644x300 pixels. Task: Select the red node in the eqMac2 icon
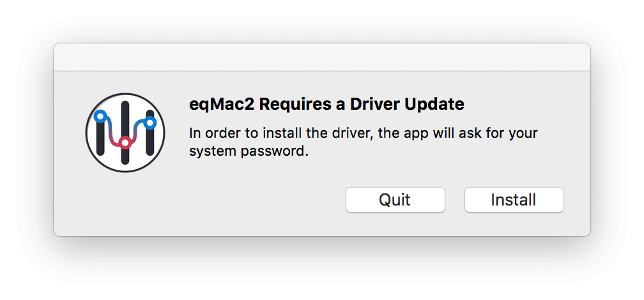click(125, 143)
